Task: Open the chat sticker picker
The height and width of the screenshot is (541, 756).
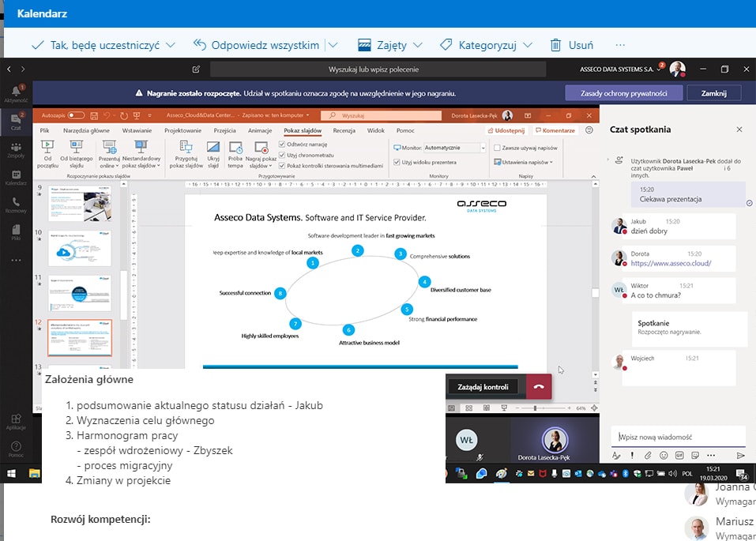Action: click(694, 455)
